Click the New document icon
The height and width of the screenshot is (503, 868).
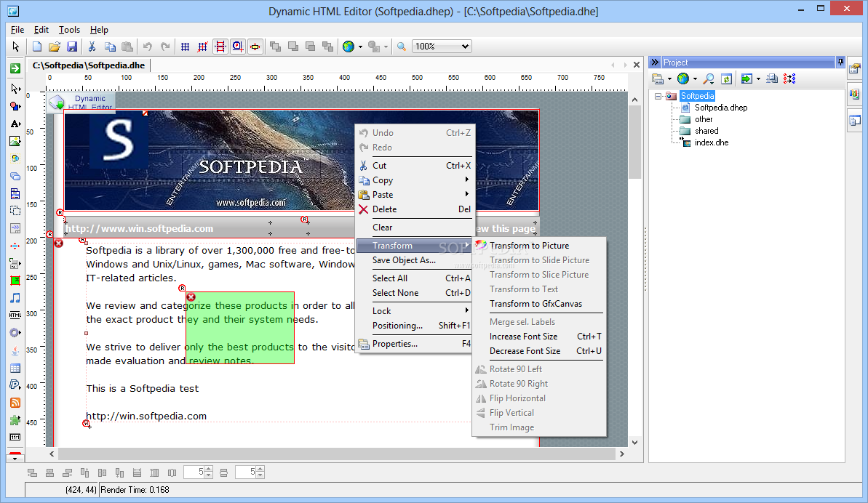point(37,47)
